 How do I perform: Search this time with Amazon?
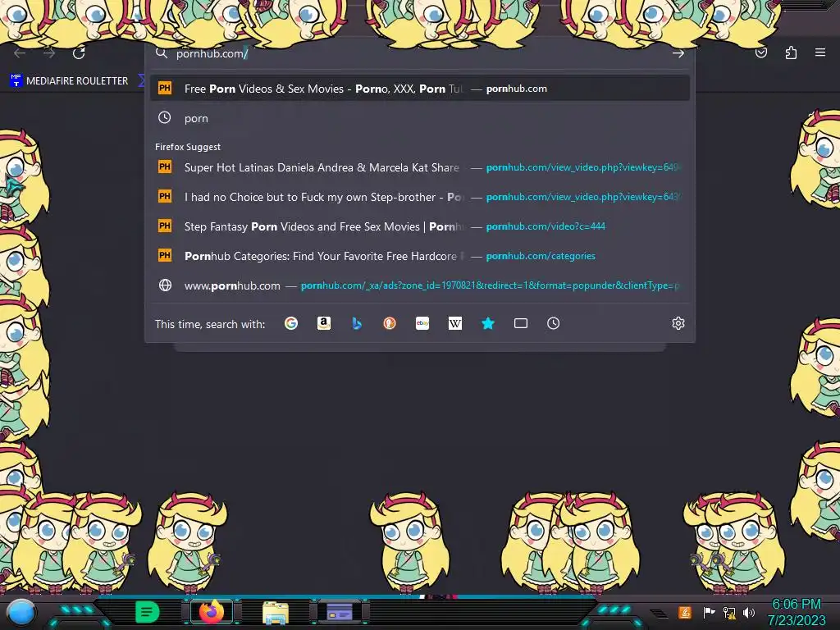click(323, 323)
